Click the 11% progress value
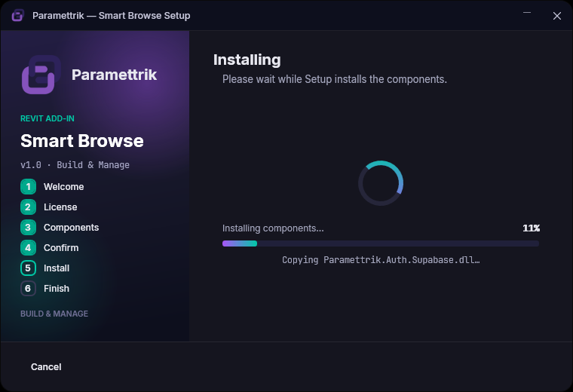This screenshot has width=573, height=392. [x=531, y=228]
